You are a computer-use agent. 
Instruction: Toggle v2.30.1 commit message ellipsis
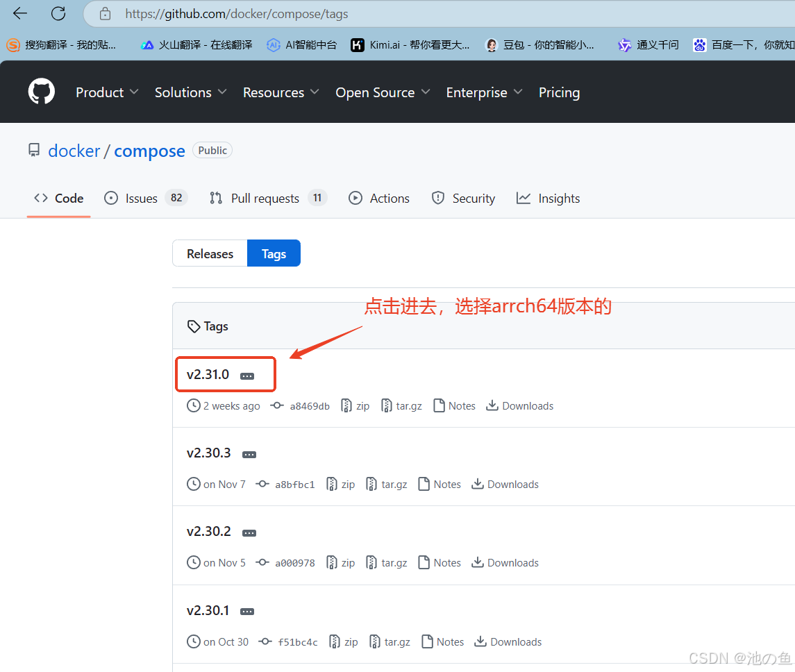[x=247, y=612]
